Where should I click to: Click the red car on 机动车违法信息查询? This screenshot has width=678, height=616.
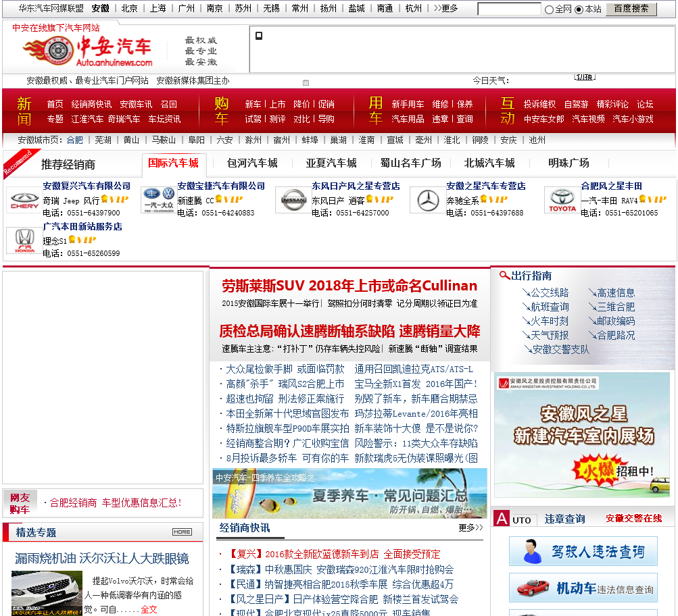(533, 588)
